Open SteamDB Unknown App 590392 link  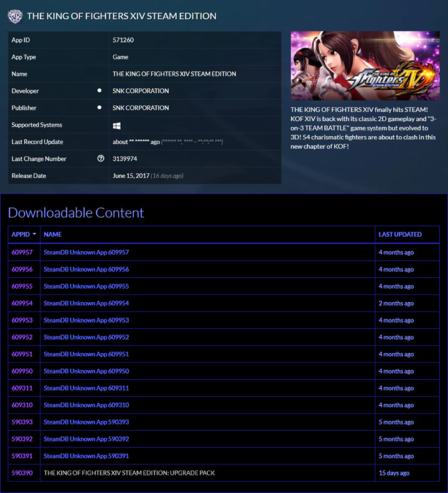(86, 440)
